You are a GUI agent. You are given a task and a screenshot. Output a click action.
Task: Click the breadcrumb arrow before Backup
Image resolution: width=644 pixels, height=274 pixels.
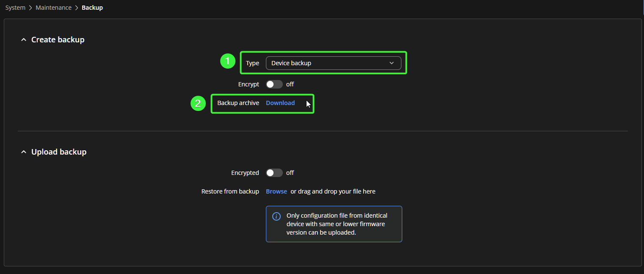[x=77, y=8]
